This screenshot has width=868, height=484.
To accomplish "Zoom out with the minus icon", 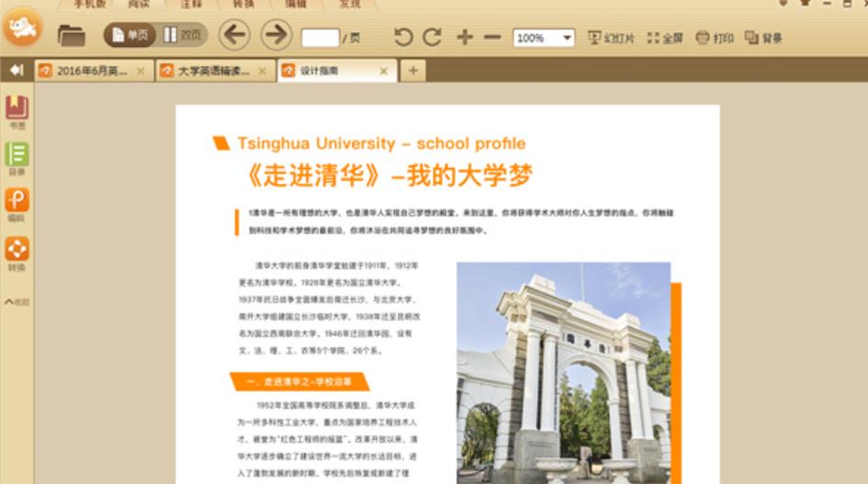I will pos(492,38).
